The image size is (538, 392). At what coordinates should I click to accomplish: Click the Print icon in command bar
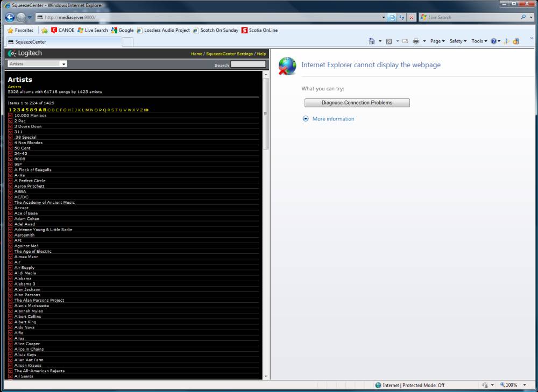[x=416, y=41]
